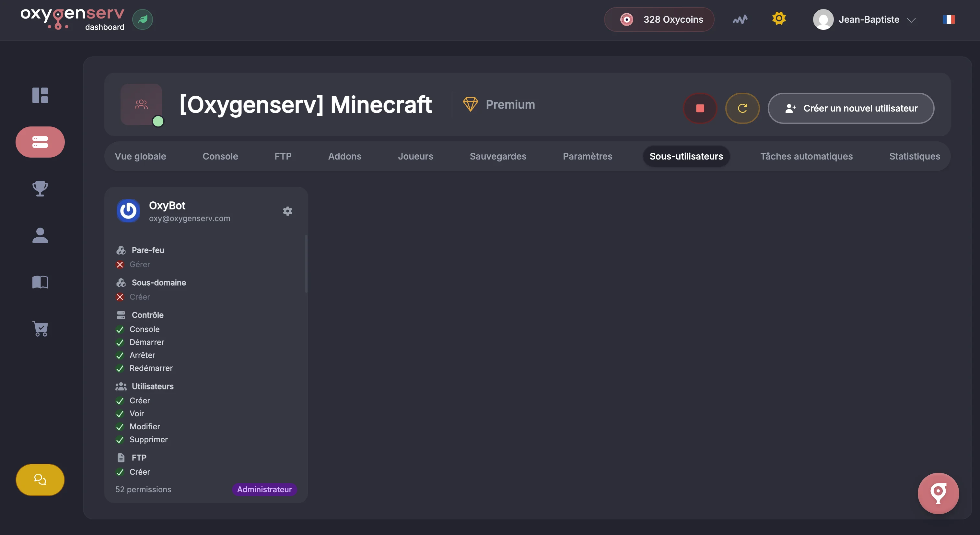The image size is (980, 535).
Task: Open OxyBot settings gear
Action: pyautogui.click(x=287, y=211)
